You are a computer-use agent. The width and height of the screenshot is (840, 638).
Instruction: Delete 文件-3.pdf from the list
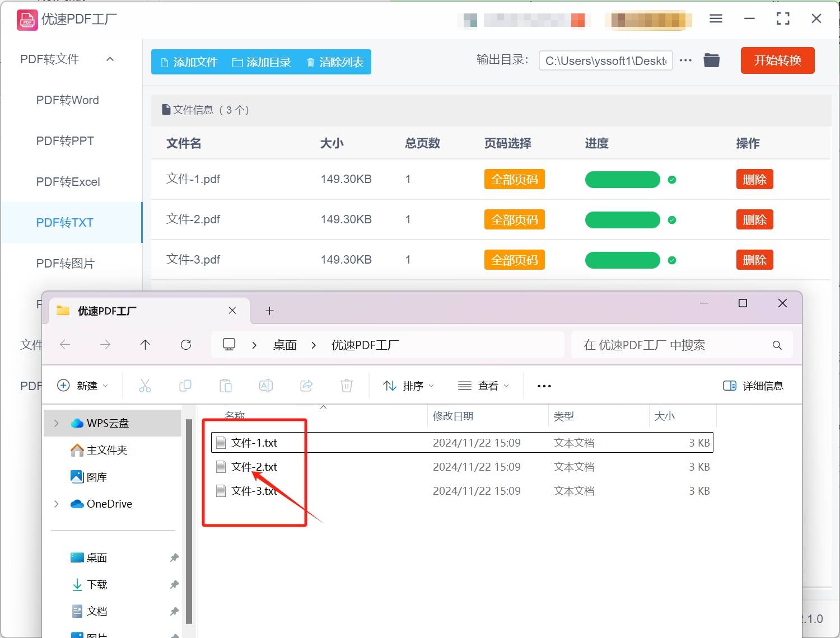pos(754,260)
